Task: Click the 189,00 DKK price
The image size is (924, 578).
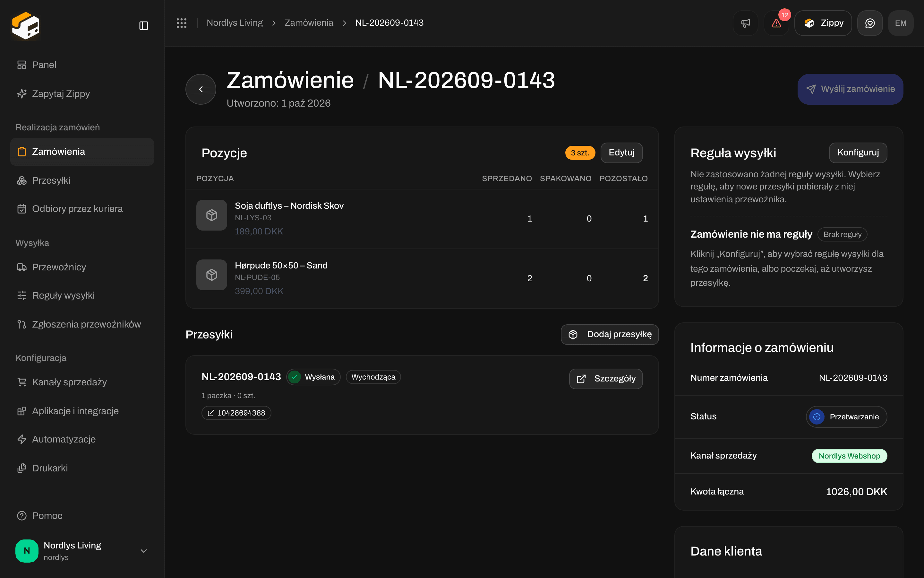Action: click(x=259, y=231)
